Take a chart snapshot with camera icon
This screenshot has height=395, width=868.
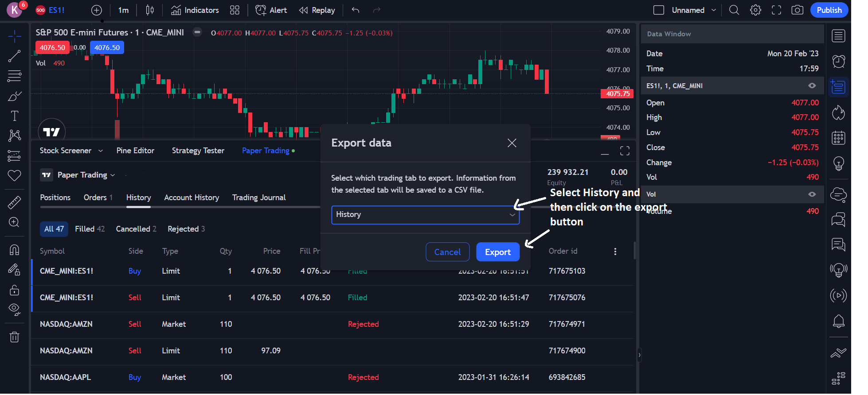tap(797, 10)
